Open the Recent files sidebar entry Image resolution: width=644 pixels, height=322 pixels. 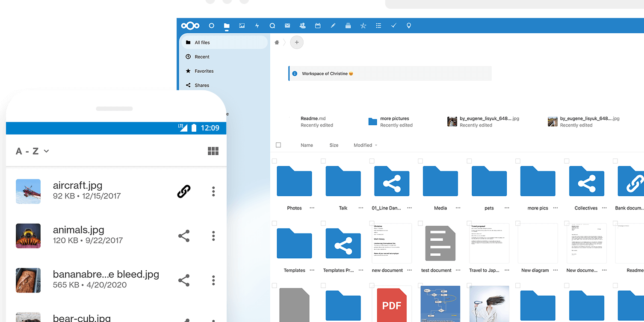point(201,56)
